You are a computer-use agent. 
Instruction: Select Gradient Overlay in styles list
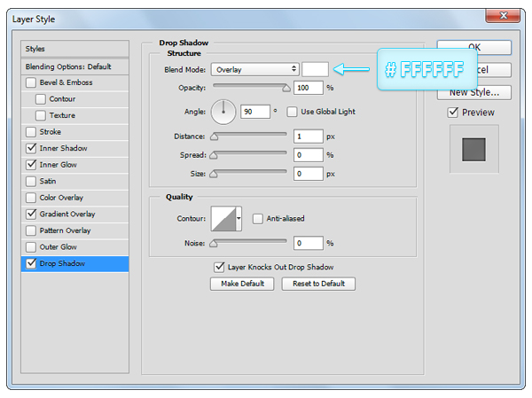click(x=67, y=214)
